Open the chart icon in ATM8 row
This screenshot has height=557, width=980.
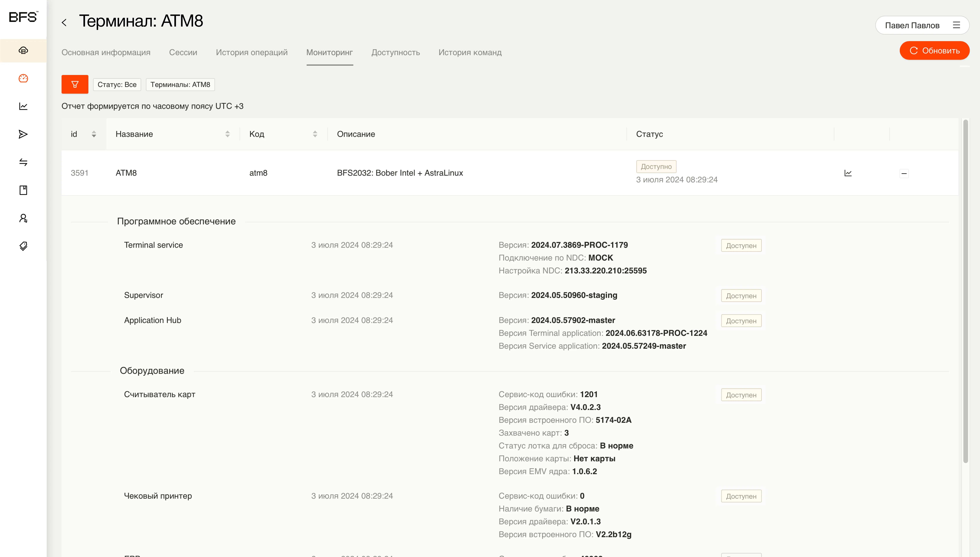[x=848, y=173]
